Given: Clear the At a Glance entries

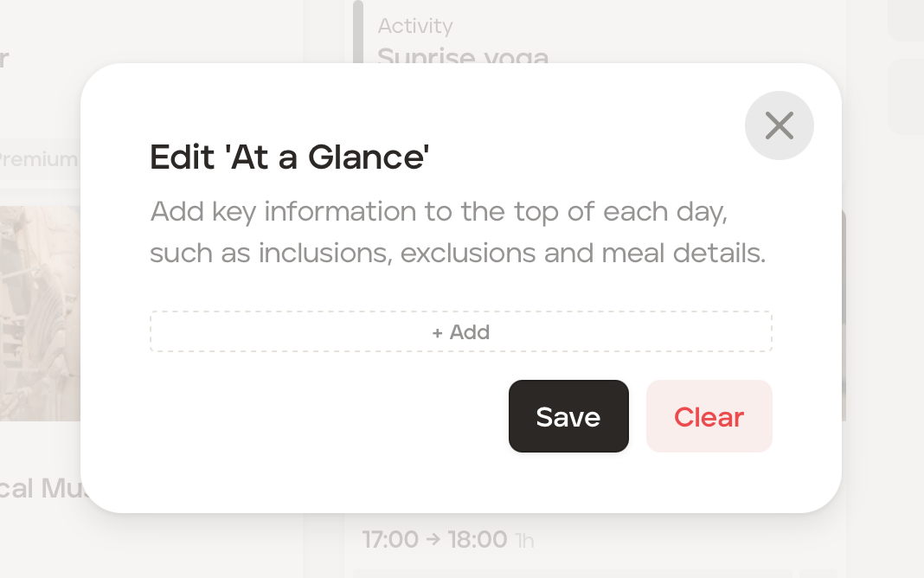Looking at the screenshot, I should (x=709, y=416).
